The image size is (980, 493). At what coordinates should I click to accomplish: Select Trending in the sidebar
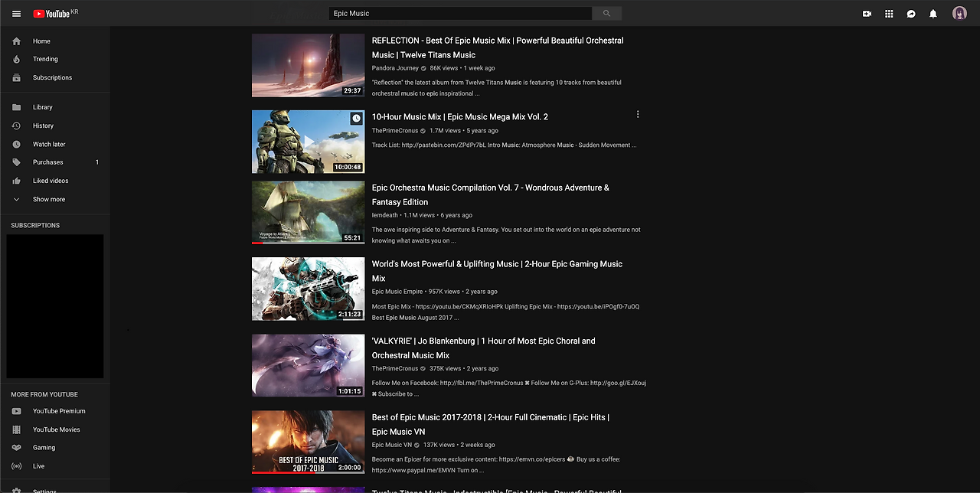coord(45,59)
